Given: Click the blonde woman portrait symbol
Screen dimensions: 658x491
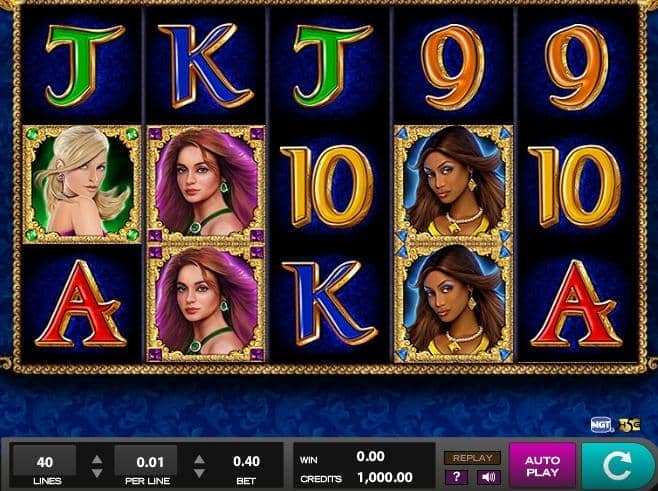Looking at the screenshot, I should [82, 184].
